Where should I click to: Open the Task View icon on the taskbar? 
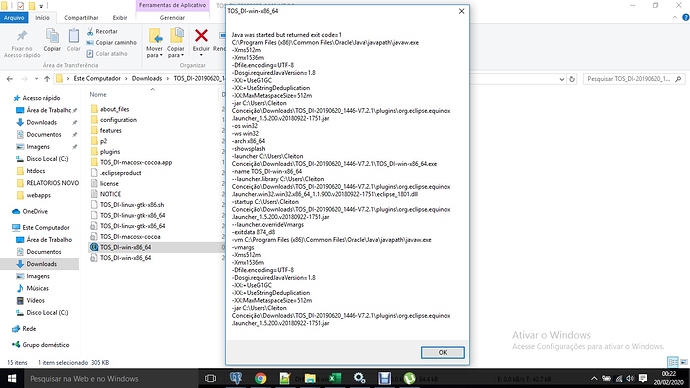click(x=210, y=378)
